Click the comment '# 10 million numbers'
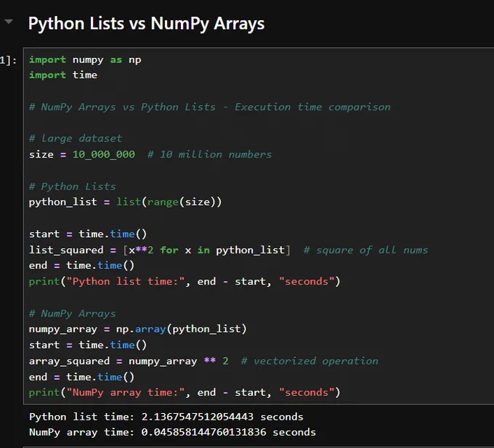Viewport: 494px width, 448px height. tap(209, 154)
